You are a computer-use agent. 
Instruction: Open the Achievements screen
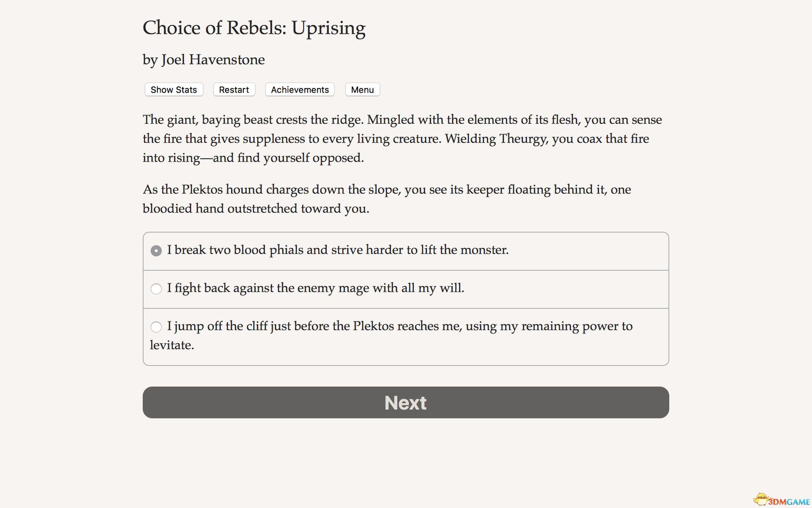point(299,89)
